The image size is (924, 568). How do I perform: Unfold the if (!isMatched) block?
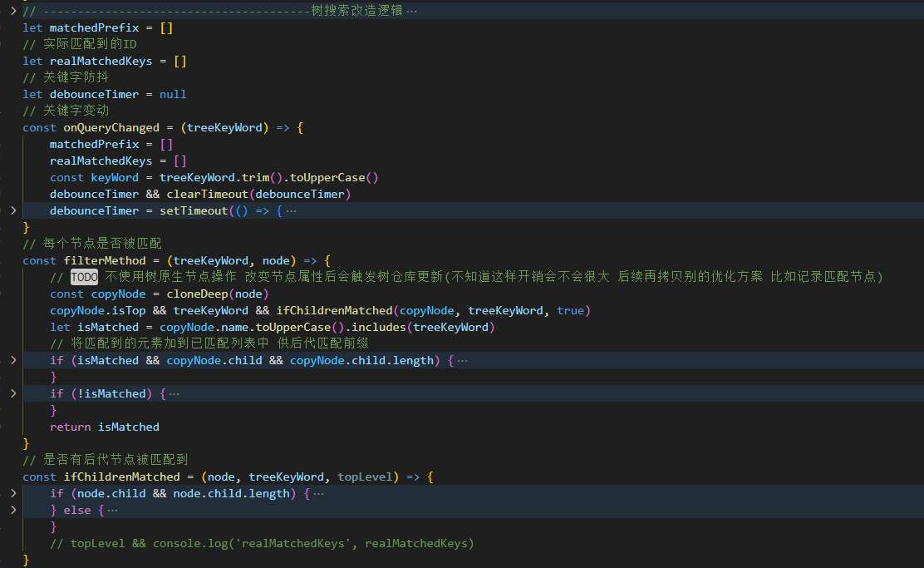pos(12,393)
